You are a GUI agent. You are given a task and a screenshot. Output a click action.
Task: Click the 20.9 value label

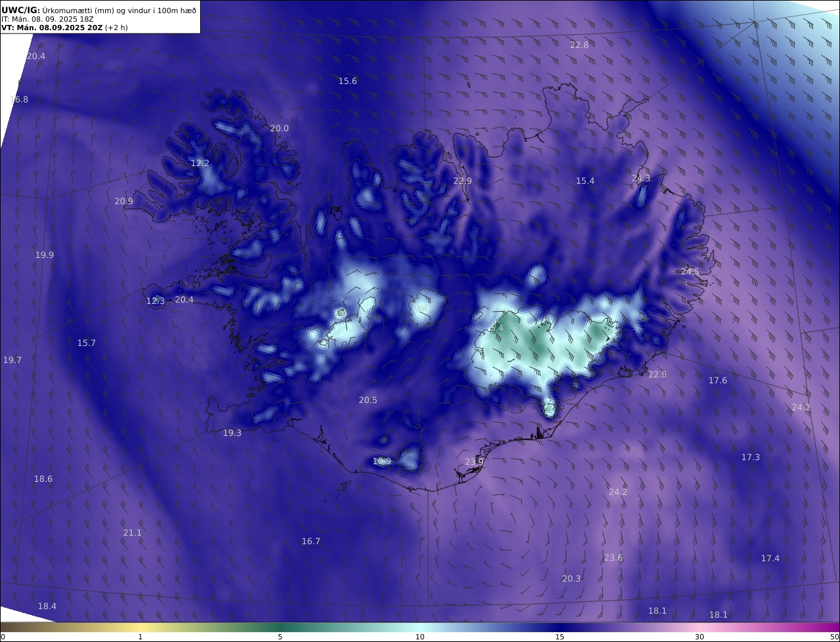click(124, 202)
